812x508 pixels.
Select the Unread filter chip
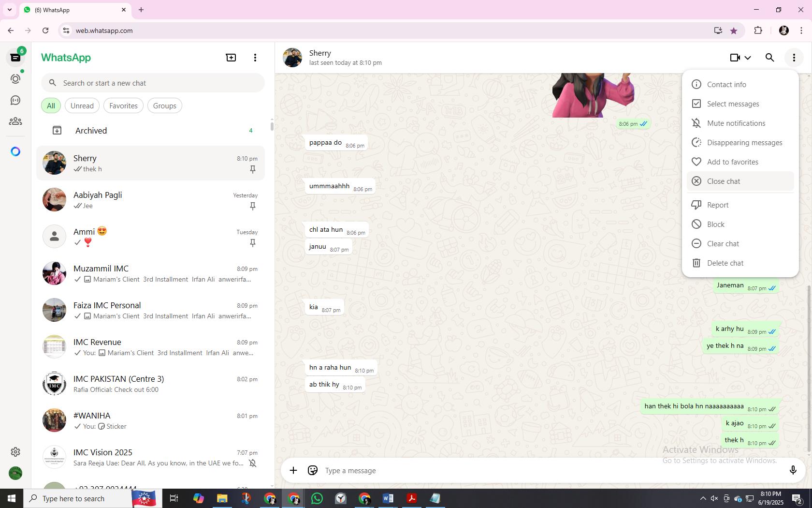point(82,105)
